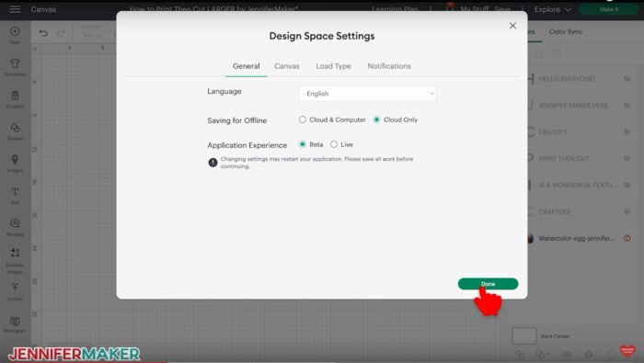644x363 pixels.
Task: Click the Flatten icon at panel bottom
Action: tap(589, 355)
